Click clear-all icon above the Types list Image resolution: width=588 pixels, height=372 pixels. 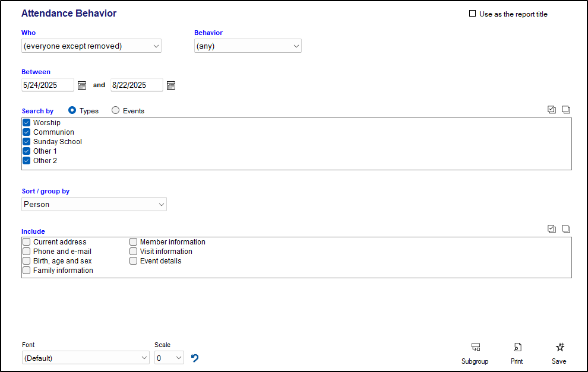tap(566, 110)
